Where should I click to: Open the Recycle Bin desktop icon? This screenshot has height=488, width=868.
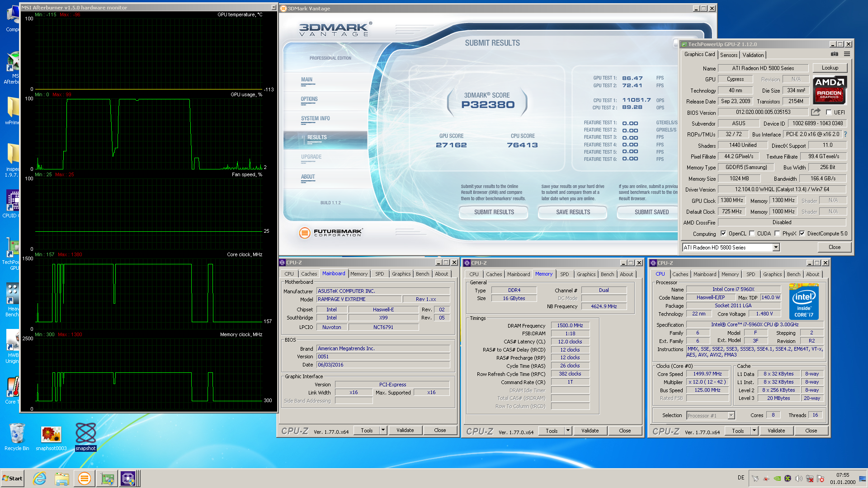point(17,437)
